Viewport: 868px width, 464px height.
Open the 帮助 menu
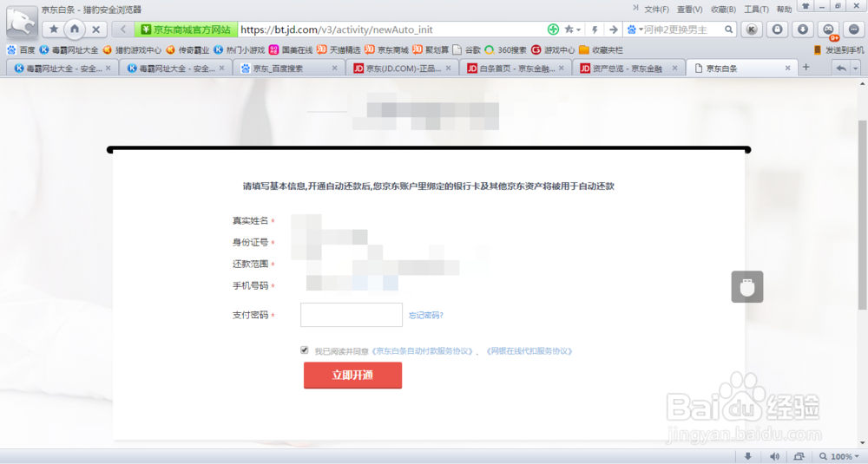785,10
